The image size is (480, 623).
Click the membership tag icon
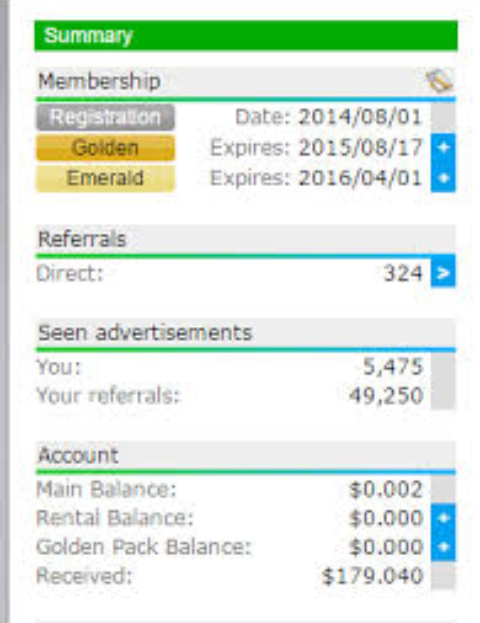point(439,81)
